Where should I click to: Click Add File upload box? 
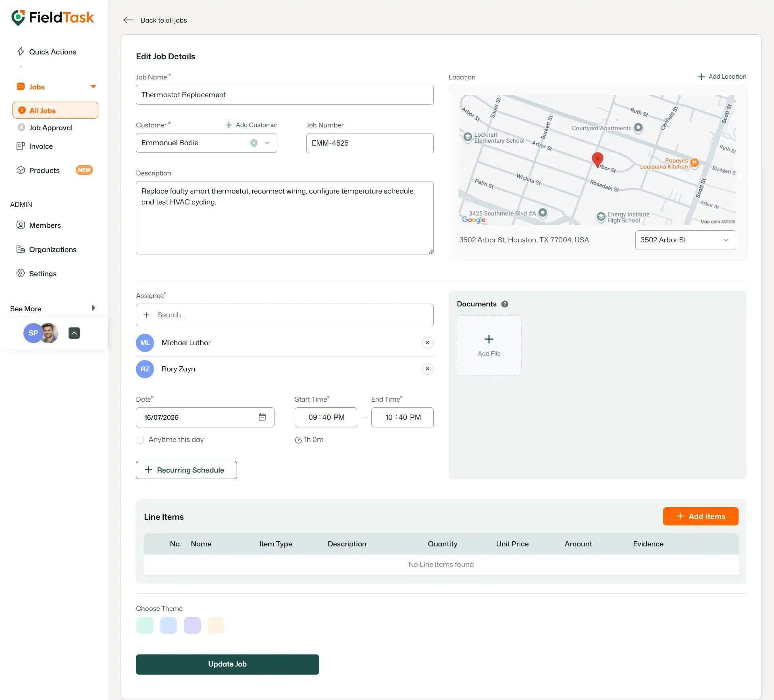click(x=489, y=346)
